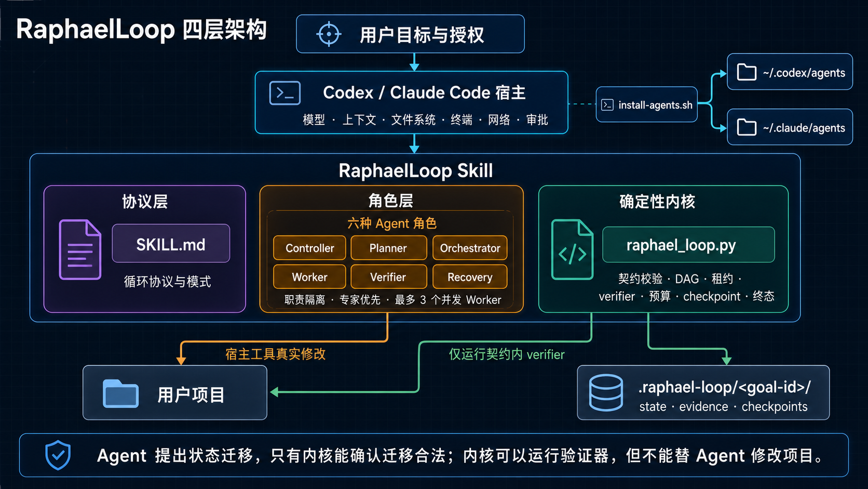The width and height of the screenshot is (868, 489).
Task: Click the word "文件系统" in the host box
Action: (413, 120)
